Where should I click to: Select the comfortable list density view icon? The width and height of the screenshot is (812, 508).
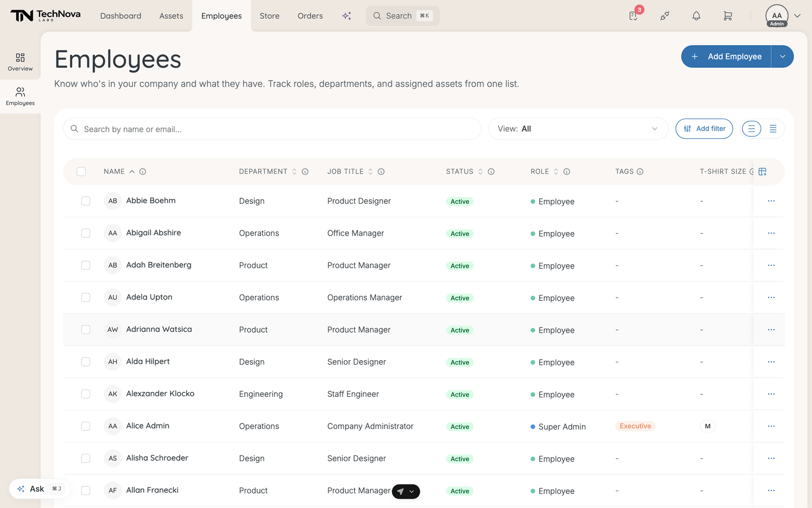click(751, 129)
